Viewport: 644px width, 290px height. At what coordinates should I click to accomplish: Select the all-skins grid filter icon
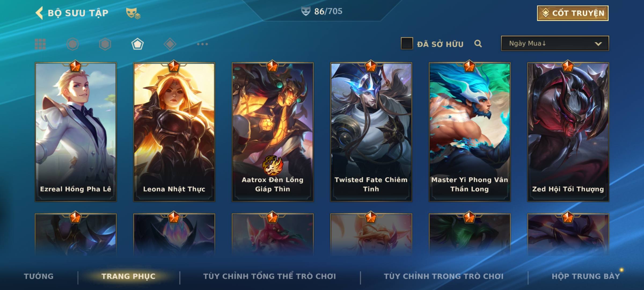pyautogui.click(x=40, y=44)
